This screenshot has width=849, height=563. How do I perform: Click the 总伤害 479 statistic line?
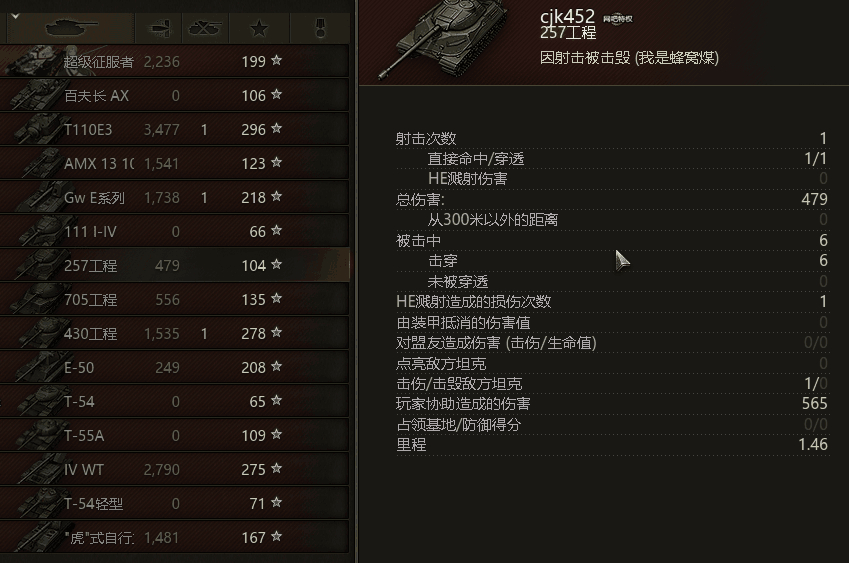(612, 199)
